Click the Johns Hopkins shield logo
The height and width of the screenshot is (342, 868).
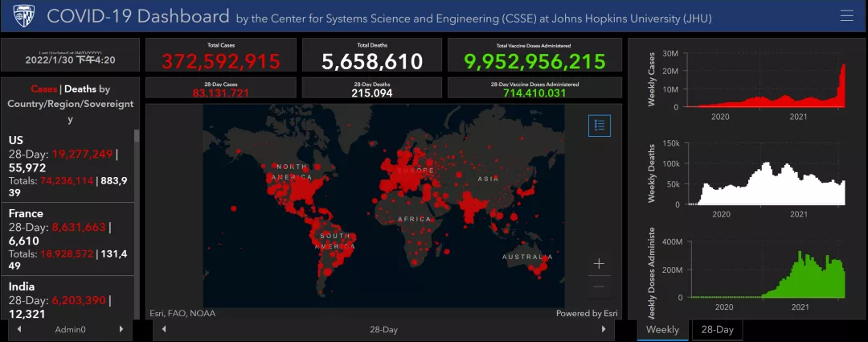coord(24,16)
